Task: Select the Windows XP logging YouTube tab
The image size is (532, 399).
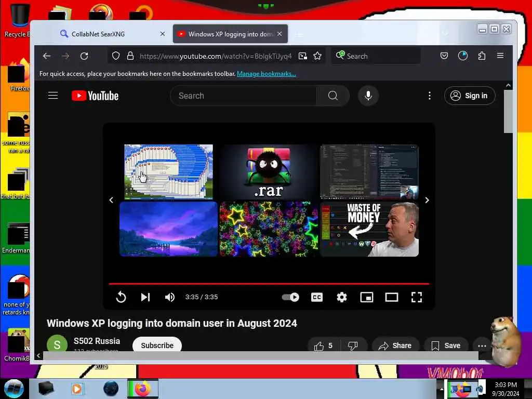Action: (x=230, y=34)
